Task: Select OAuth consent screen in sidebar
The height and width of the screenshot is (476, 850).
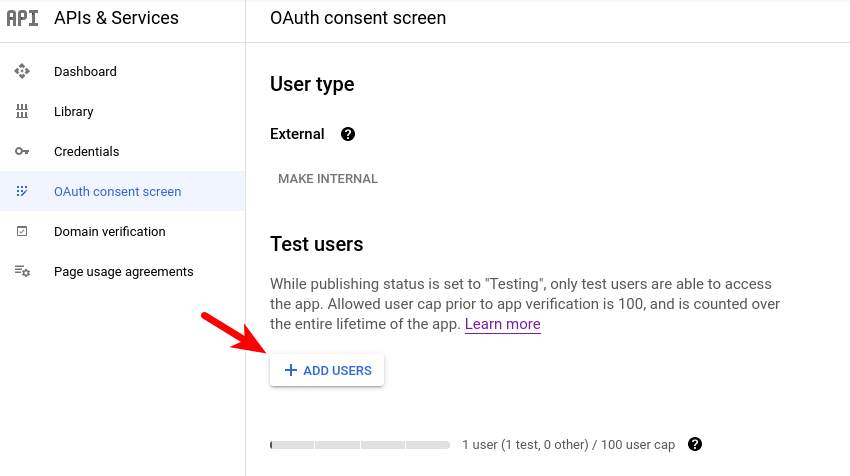Action: 117,192
